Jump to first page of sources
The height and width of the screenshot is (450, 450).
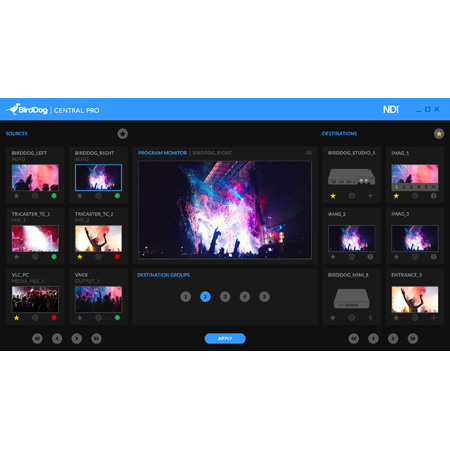pyautogui.click(x=37, y=339)
